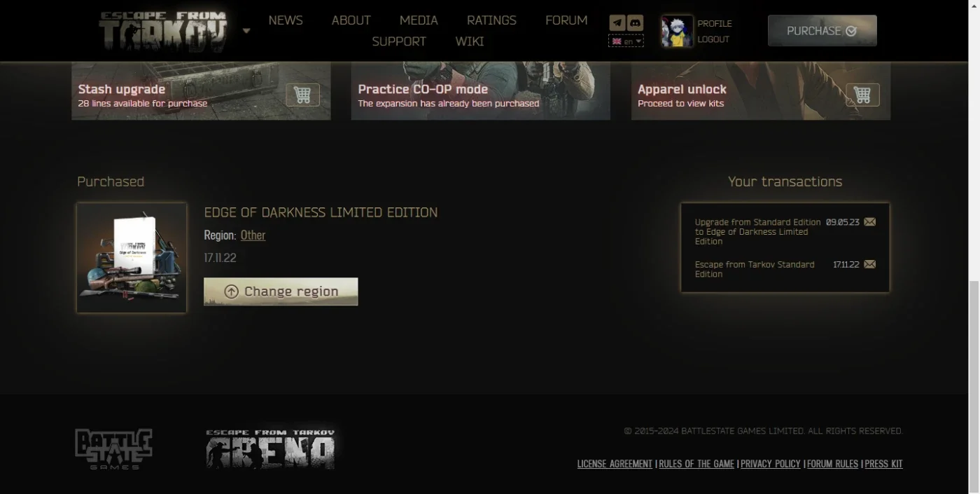Click the Upgrade from Standard Edition transaction text

[757, 232]
